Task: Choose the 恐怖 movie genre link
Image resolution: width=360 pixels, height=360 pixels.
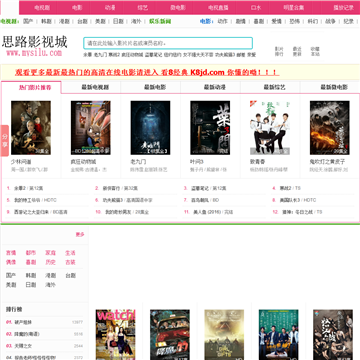Action: 295,21
